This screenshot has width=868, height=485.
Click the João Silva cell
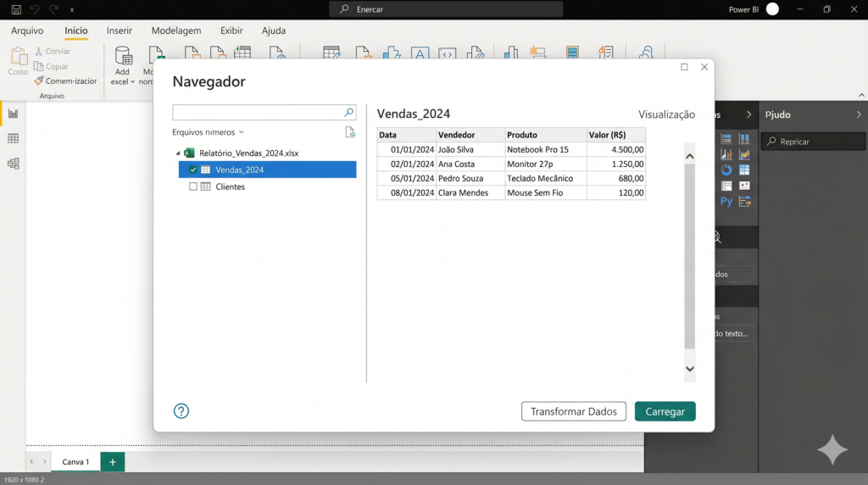[x=470, y=149]
